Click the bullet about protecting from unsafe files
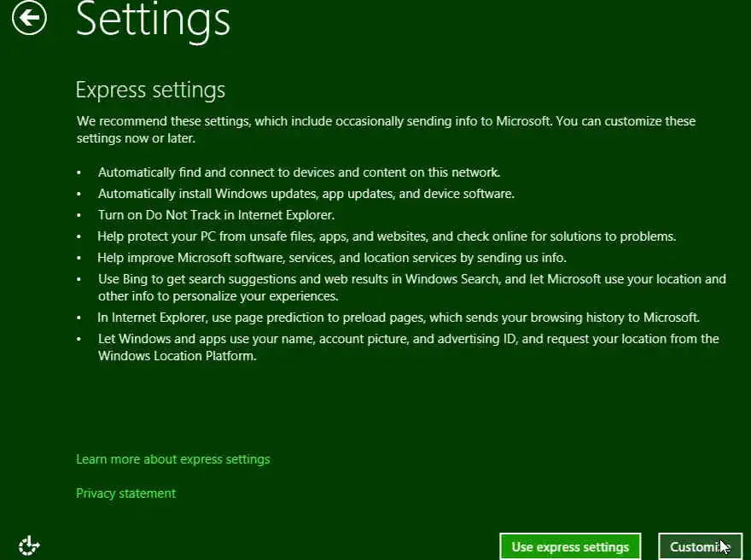Viewport: 751px width, 560px height. pyautogui.click(x=386, y=236)
